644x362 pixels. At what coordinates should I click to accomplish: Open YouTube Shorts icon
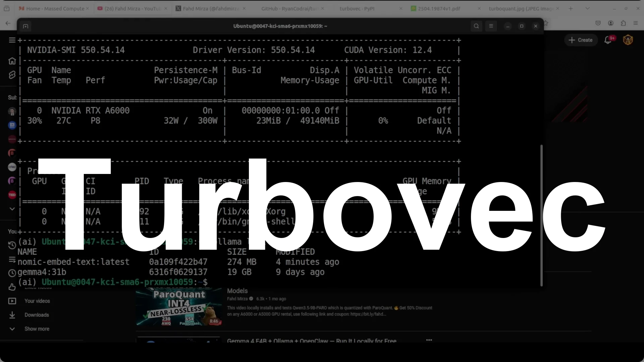pyautogui.click(x=12, y=75)
